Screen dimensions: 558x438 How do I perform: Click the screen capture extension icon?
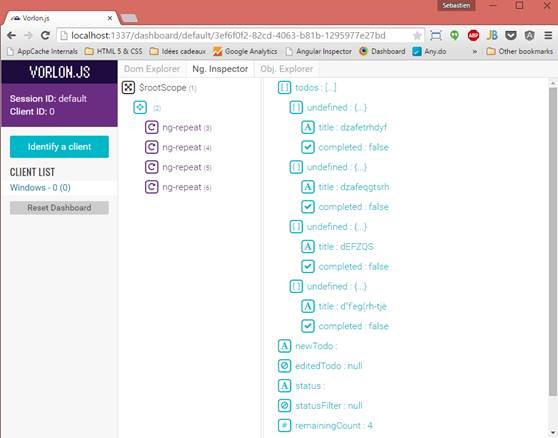(436, 35)
